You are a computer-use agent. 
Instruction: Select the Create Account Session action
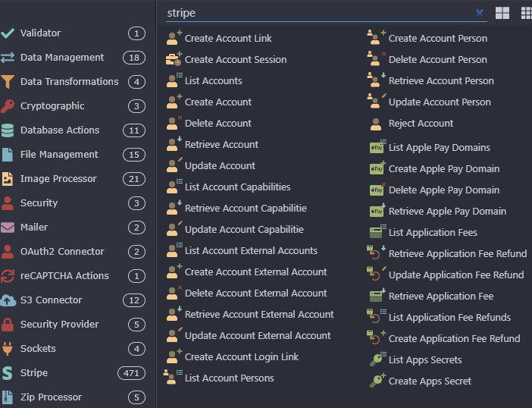coord(236,60)
